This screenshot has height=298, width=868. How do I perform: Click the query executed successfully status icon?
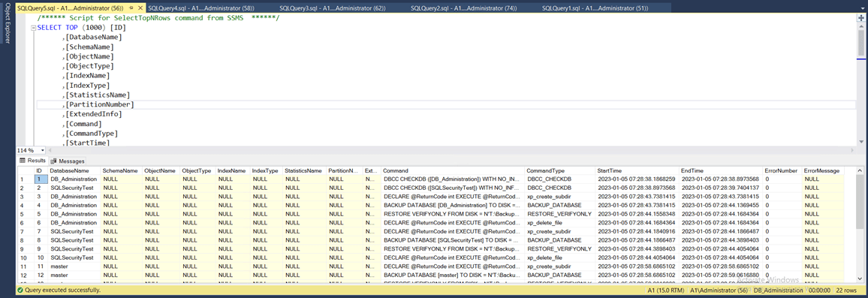[x=20, y=290]
